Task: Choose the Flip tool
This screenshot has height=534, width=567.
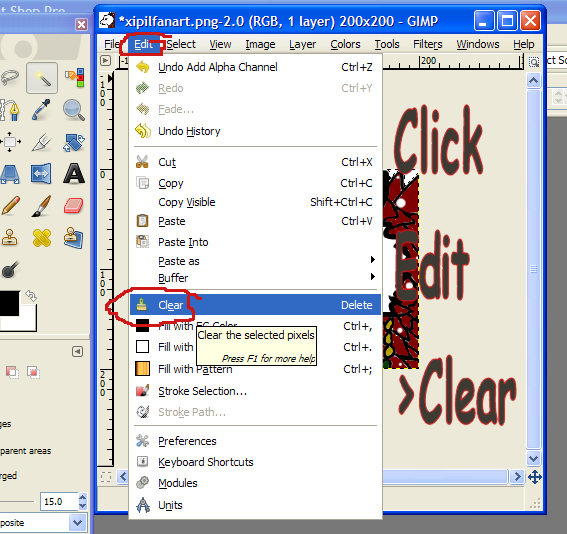Action: coord(41,174)
